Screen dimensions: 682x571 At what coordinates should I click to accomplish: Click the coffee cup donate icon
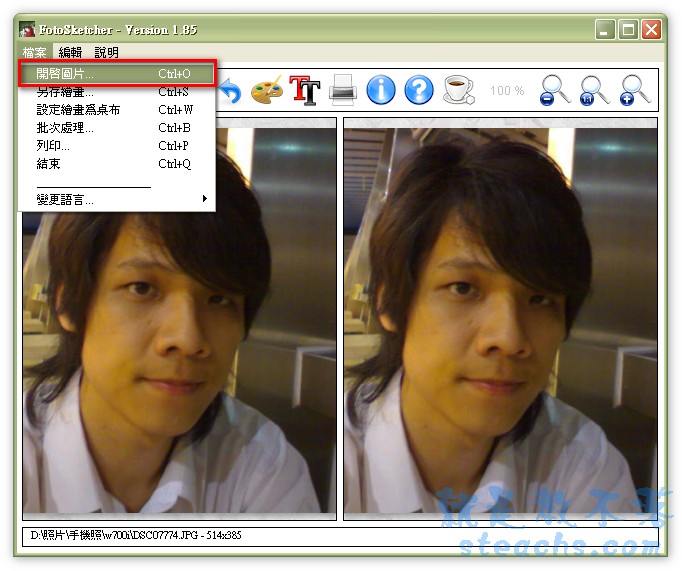[x=458, y=90]
